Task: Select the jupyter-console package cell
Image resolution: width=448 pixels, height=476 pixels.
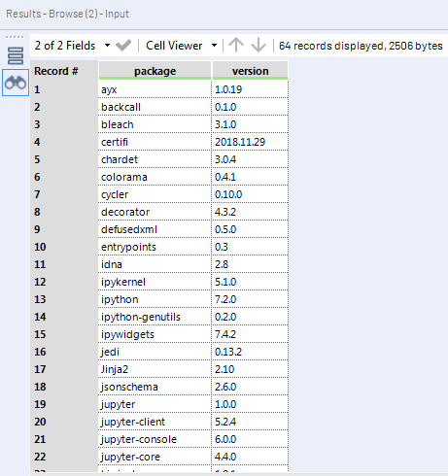Action: 155,439
